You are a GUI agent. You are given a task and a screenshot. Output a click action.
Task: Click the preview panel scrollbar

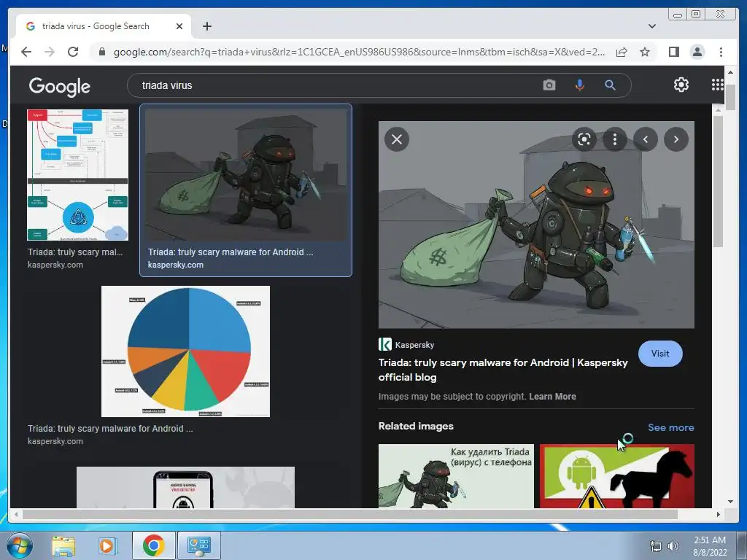pos(718,181)
